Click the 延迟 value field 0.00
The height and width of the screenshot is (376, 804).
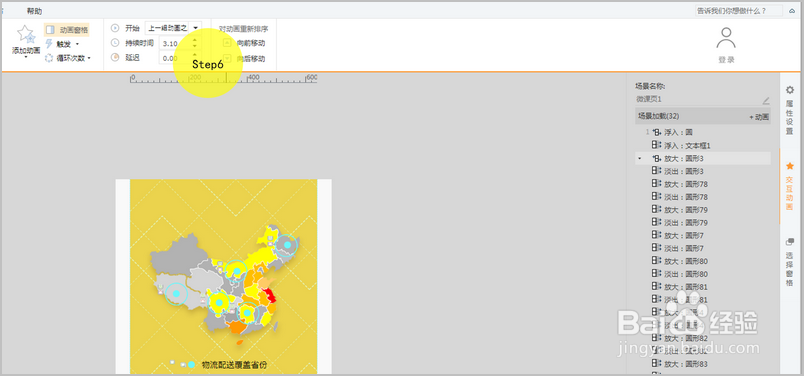(179, 58)
